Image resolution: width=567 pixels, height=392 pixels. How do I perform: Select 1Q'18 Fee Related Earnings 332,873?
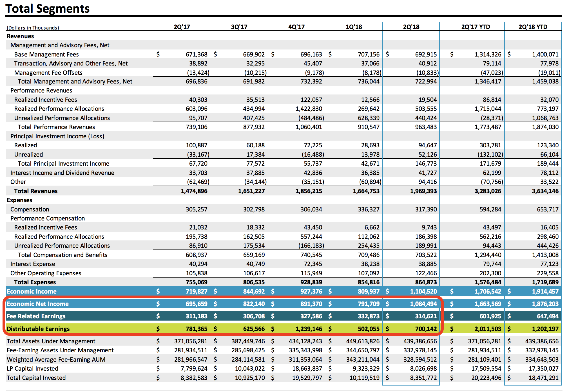[x=369, y=316]
